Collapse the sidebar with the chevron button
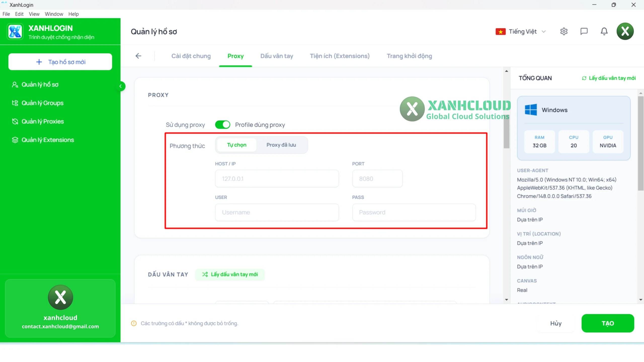 120,86
